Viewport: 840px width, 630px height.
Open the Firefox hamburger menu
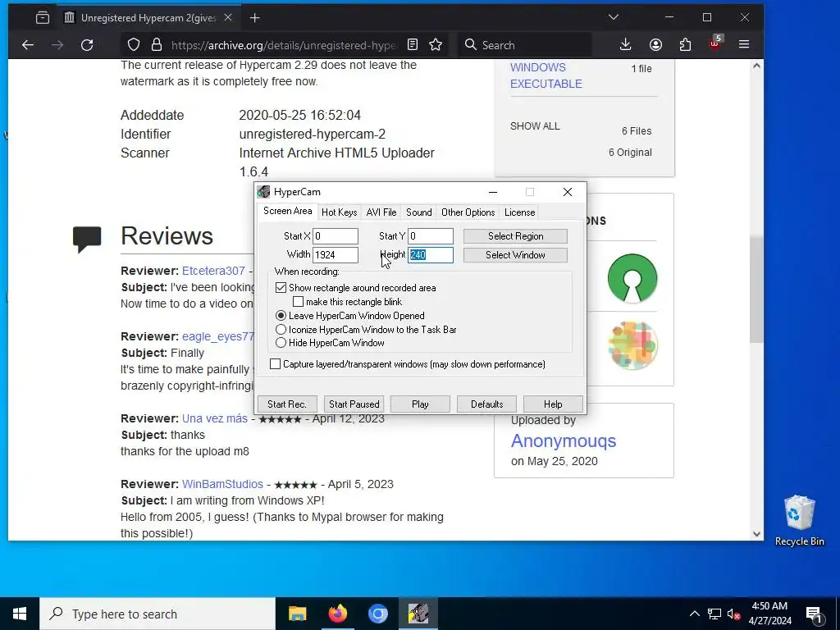(x=744, y=45)
